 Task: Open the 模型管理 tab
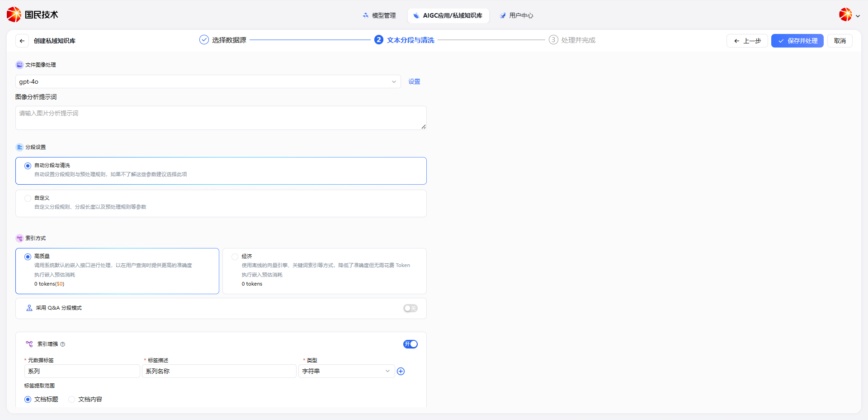point(379,15)
